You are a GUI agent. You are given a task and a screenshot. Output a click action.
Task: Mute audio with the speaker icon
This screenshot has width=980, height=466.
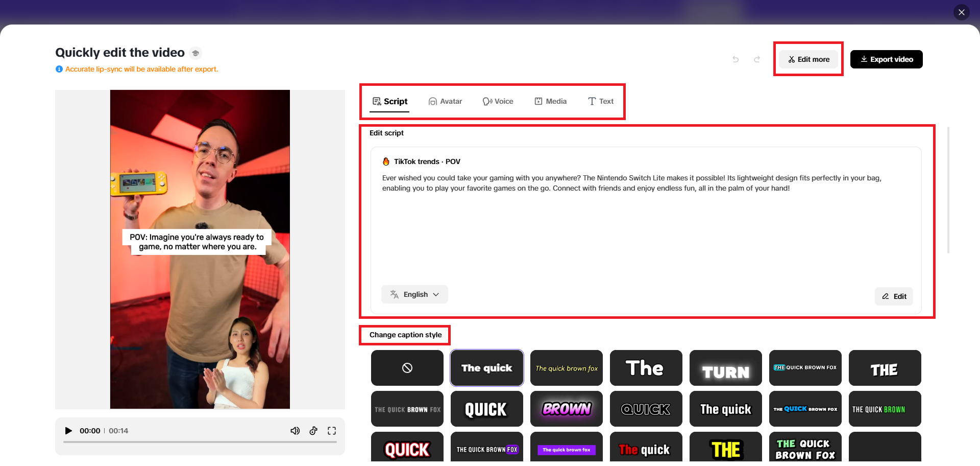click(295, 431)
